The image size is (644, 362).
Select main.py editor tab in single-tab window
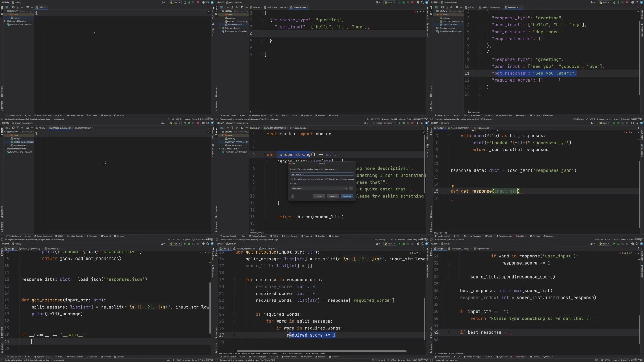tap(42, 7)
